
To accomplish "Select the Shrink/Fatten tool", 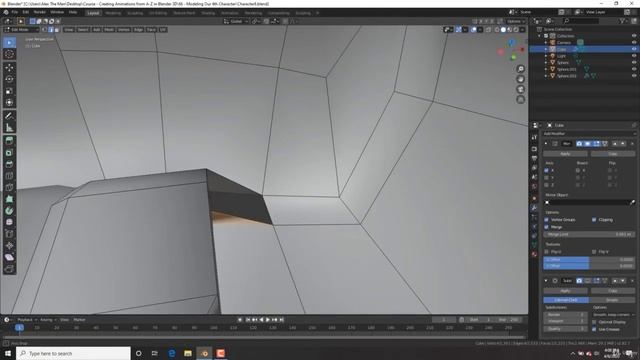I will [x=9, y=246].
